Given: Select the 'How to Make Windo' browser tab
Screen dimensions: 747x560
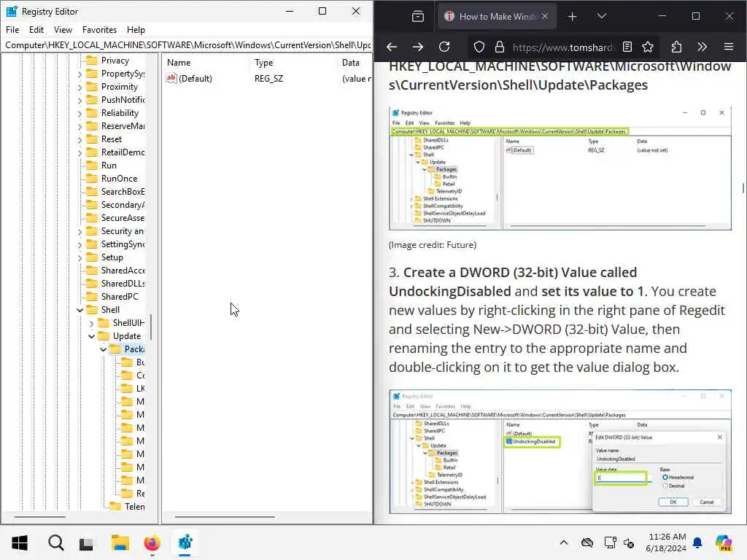Looking at the screenshot, I should (x=496, y=17).
